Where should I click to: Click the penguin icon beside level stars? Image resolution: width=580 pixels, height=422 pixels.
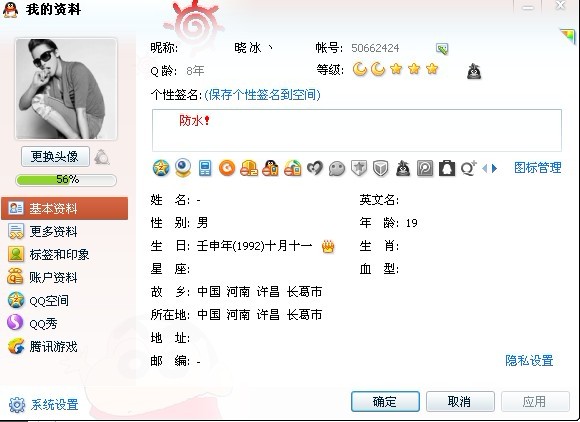[474, 71]
